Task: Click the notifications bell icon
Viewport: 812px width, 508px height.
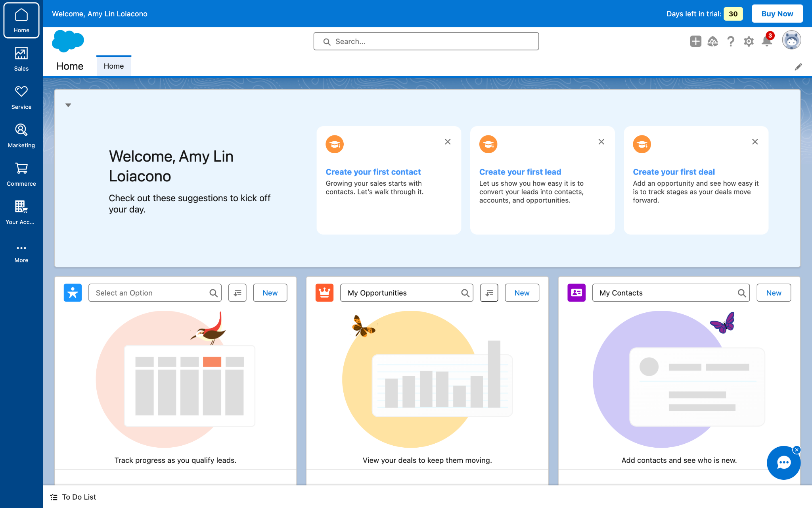Action: pos(767,41)
